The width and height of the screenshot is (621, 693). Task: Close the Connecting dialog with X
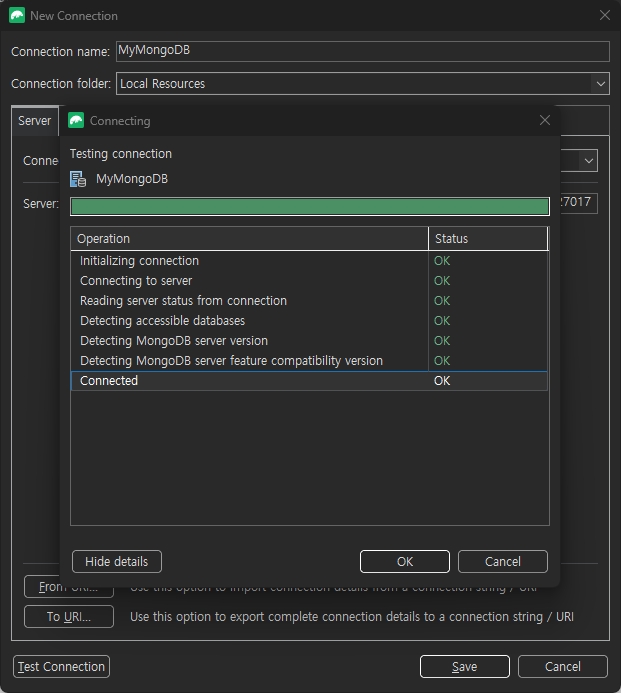(x=545, y=120)
